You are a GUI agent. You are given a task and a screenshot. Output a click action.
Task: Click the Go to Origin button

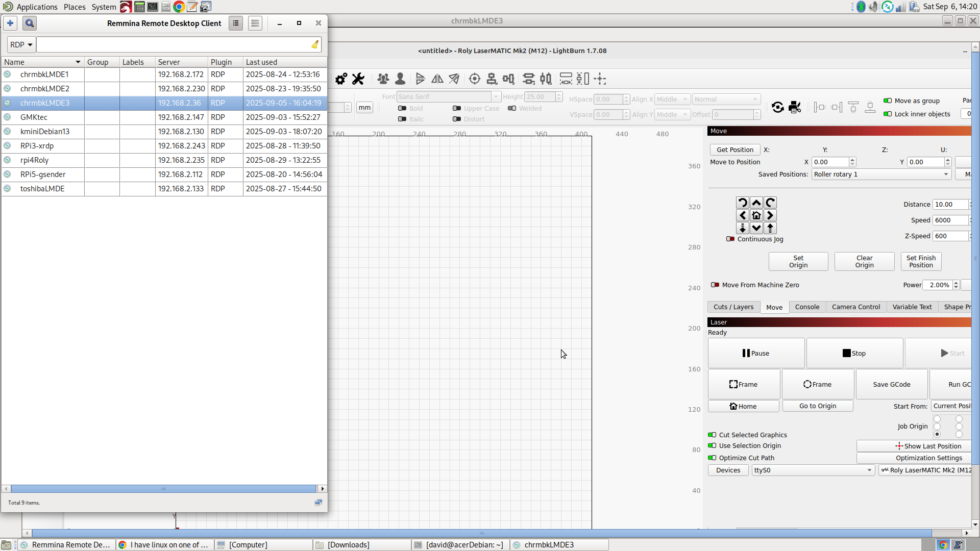click(x=818, y=406)
